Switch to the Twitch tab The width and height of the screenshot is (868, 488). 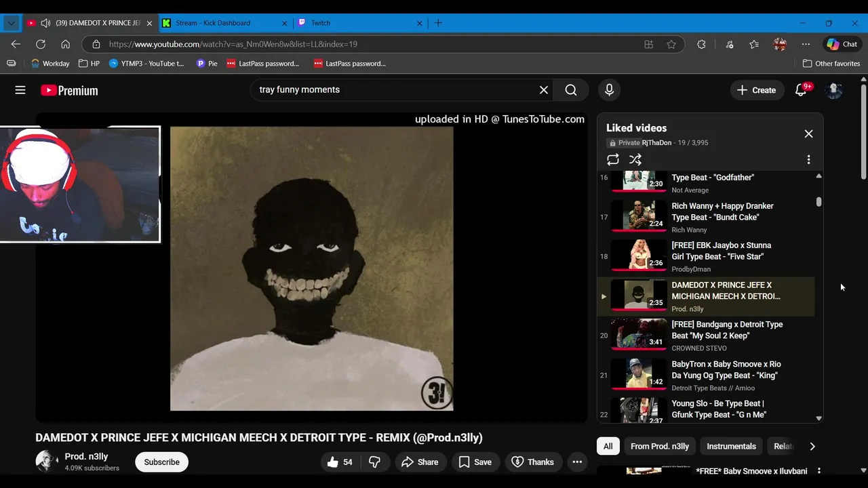[360, 23]
